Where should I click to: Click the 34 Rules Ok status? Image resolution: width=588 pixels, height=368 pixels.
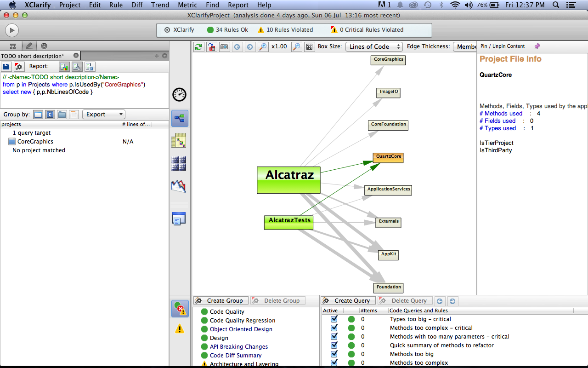[x=227, y=30]
